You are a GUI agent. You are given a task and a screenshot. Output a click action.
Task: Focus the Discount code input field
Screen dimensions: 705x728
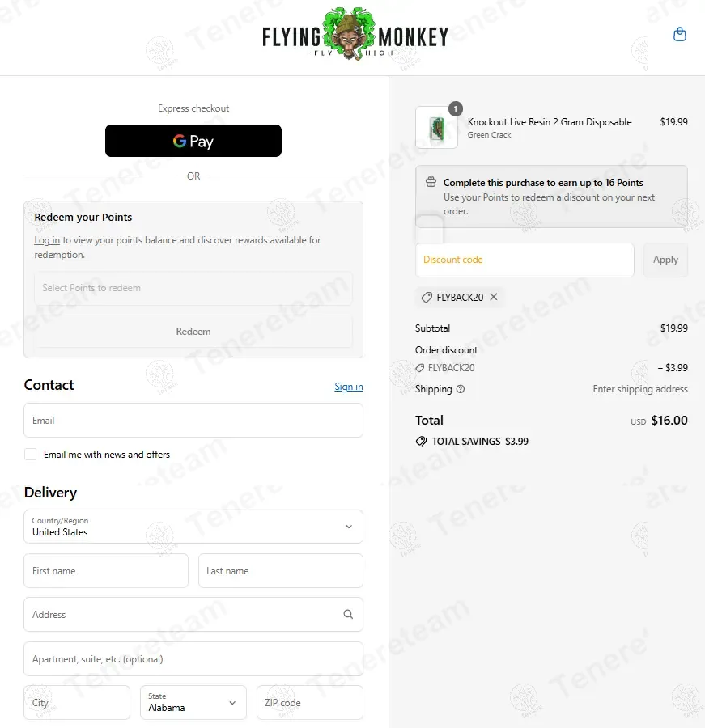525,260
